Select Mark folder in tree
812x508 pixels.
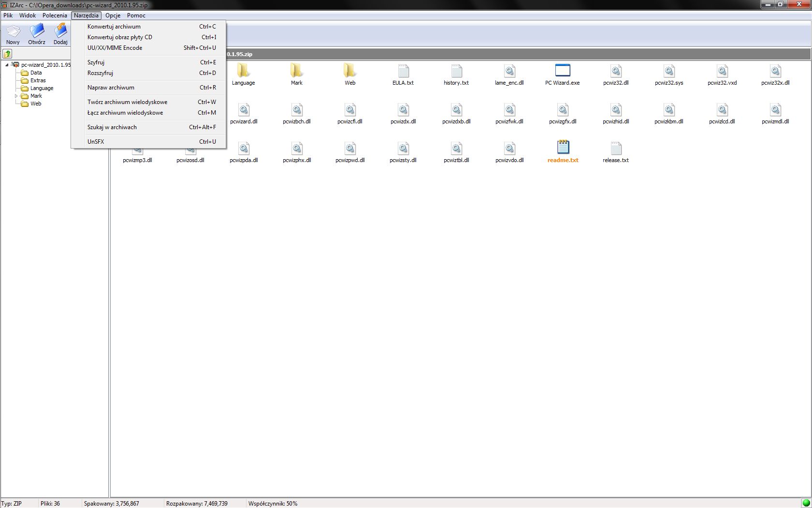(x=36, y=96)
